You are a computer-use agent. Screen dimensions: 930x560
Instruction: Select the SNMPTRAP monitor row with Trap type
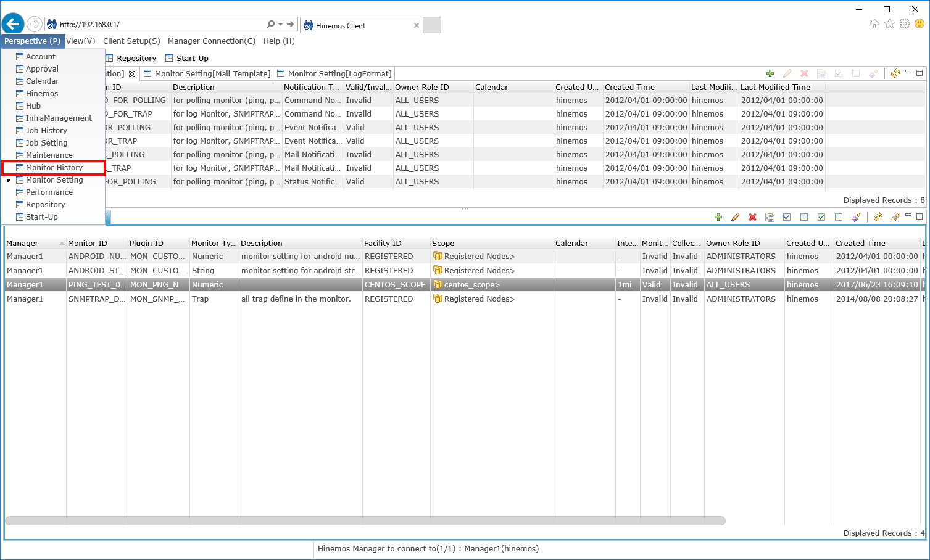464,299
